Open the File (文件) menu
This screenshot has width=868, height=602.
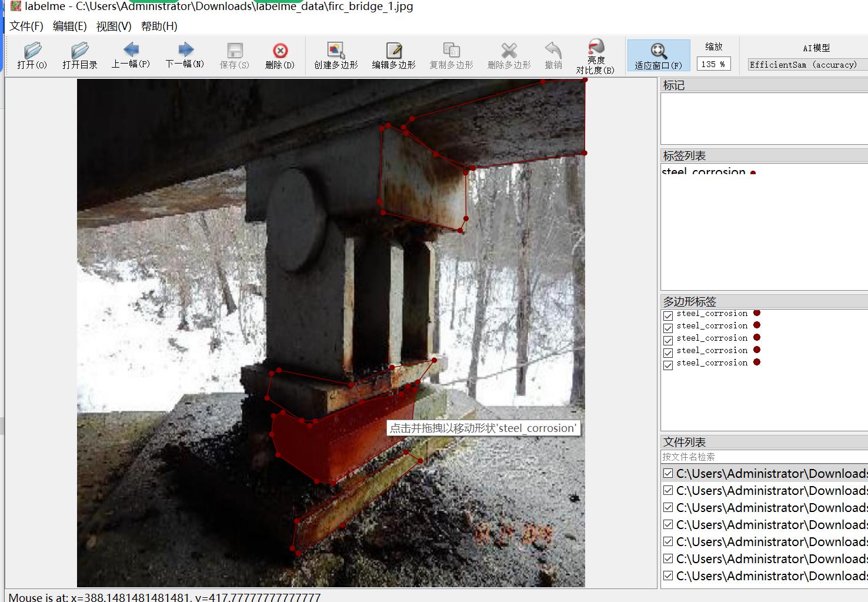point(26,26)
